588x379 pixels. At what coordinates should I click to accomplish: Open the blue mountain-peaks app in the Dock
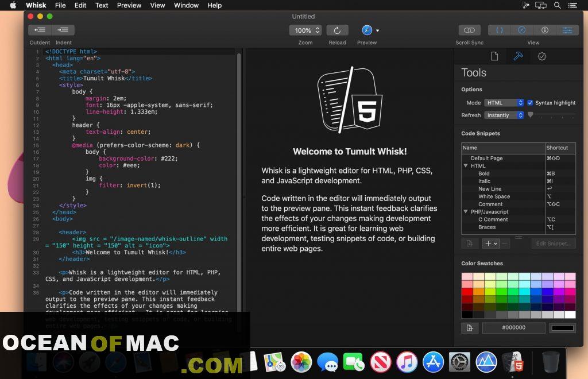[486, 362]
